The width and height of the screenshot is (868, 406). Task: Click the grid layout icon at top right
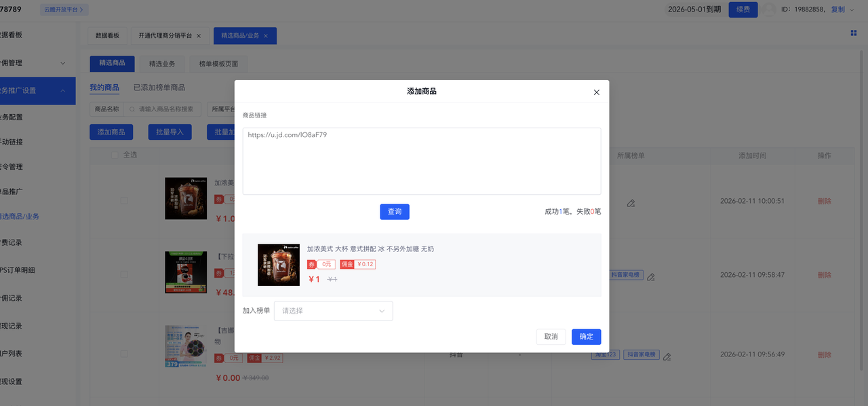(x=853, y=33)
